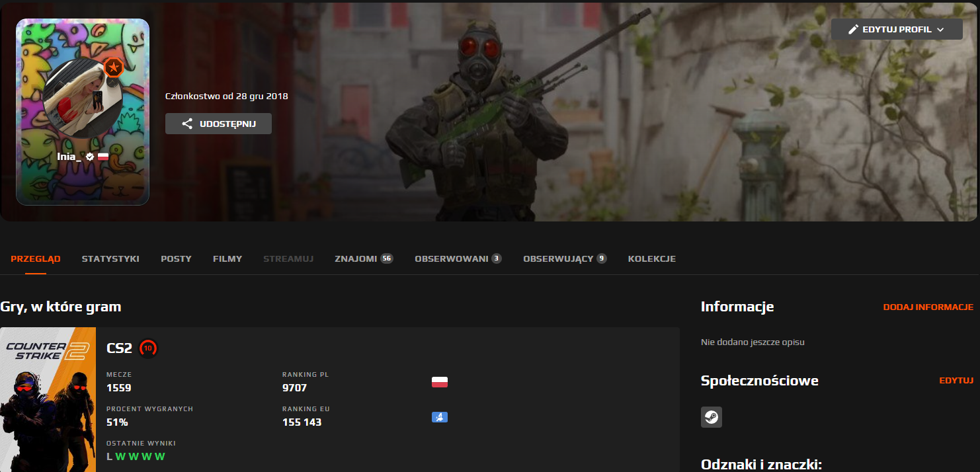
Task: Open the Kolekcje tab
Action: 652,258
